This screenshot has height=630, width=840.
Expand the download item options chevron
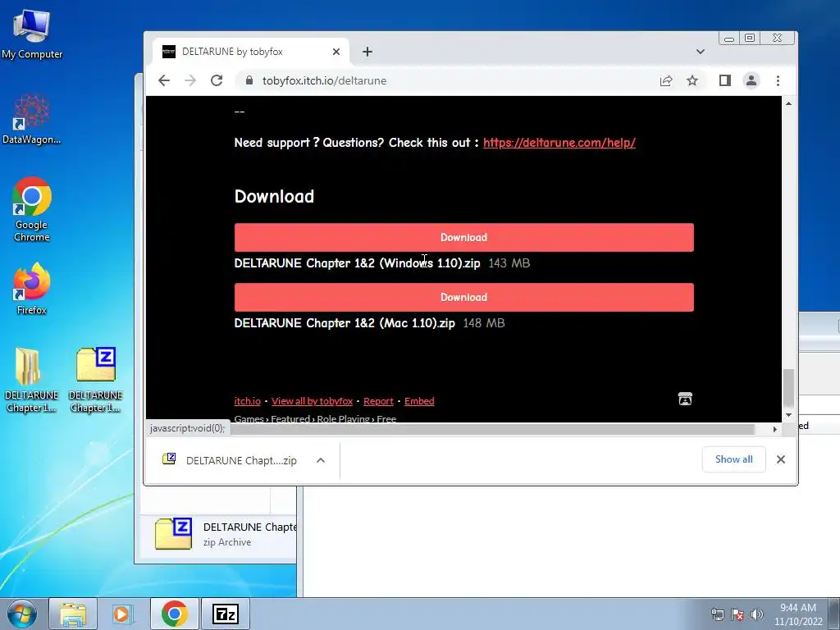point(321,460)
